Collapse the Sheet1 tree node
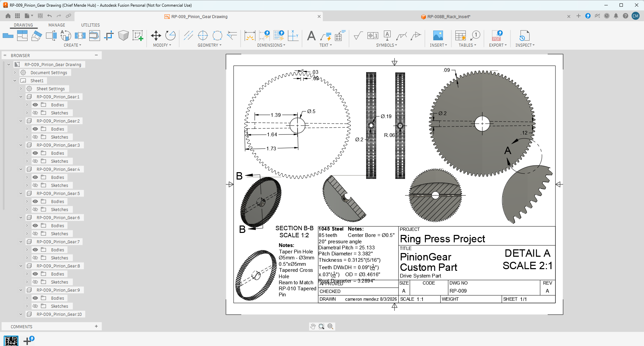 pyautogui.click(x=15, y=81)
